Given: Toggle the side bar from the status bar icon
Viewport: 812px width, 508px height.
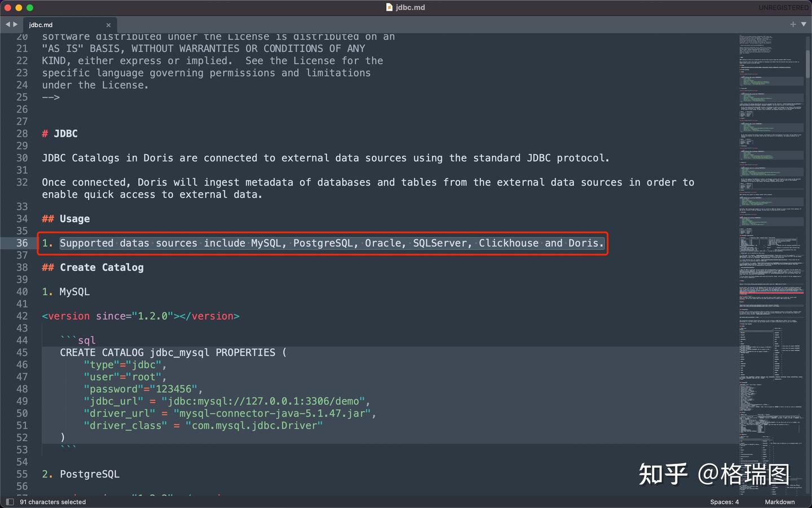Looking at the screenshot, I should pos(10,502).
